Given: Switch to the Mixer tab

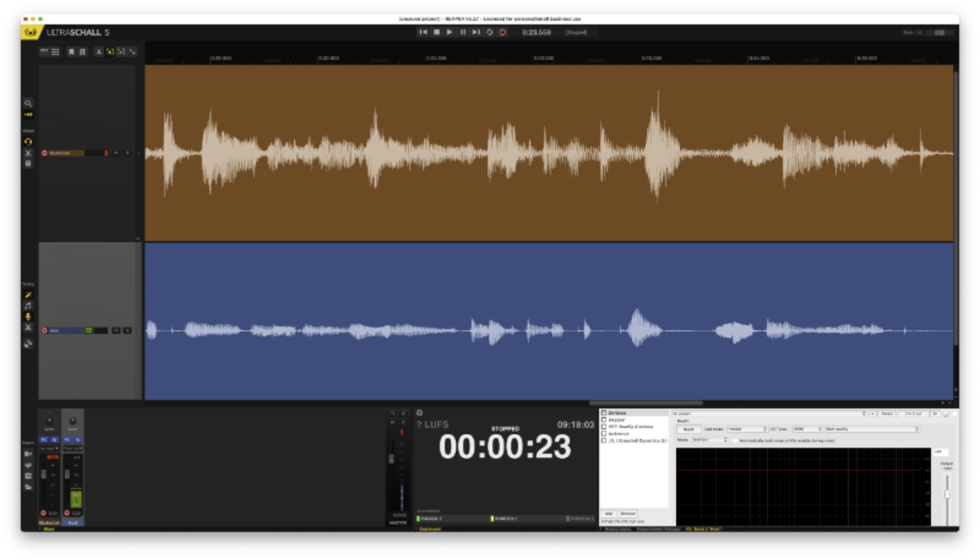Looking at the screenshot, I should pos(49,528).
